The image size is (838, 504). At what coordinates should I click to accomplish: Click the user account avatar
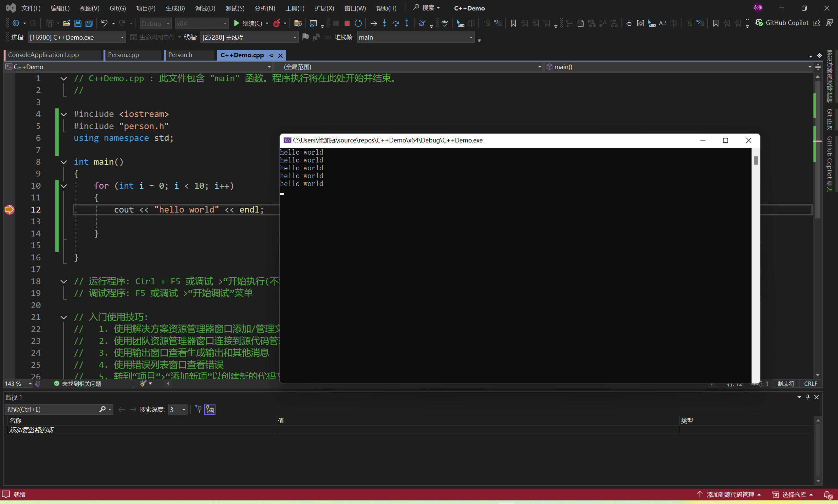tap(758, 8)
